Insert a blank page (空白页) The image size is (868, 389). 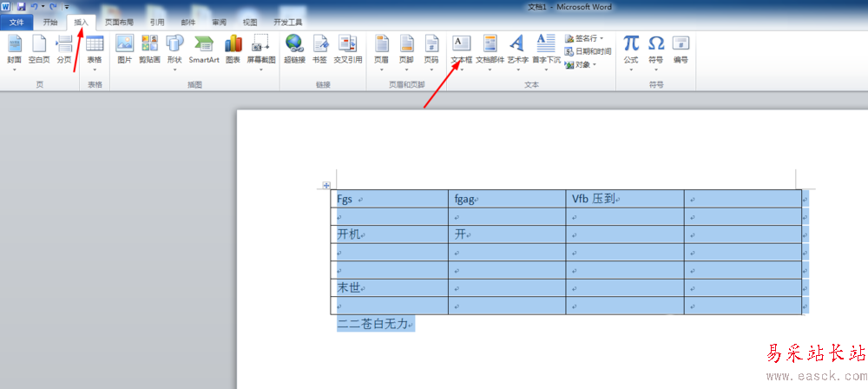[39, 49]
